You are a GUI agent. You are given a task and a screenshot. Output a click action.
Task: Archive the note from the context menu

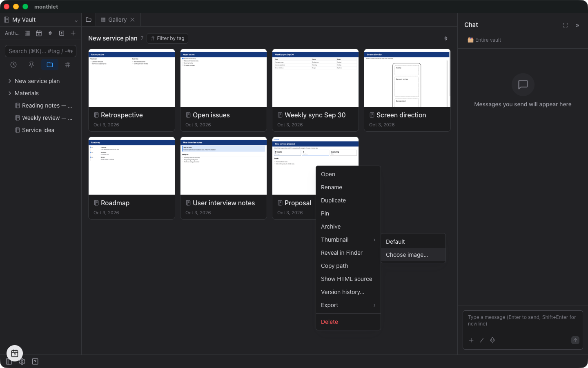coord(348,227)
